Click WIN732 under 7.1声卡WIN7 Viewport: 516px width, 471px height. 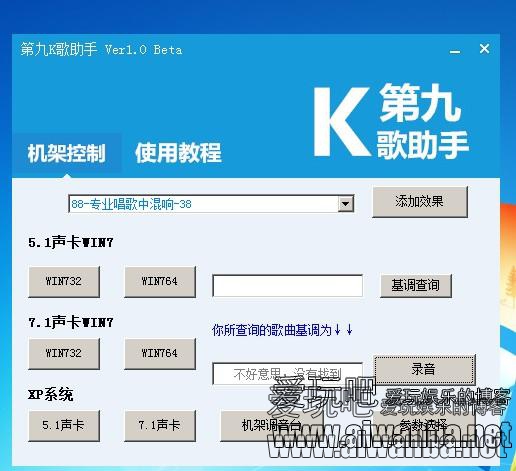click(x=64, y=354)
